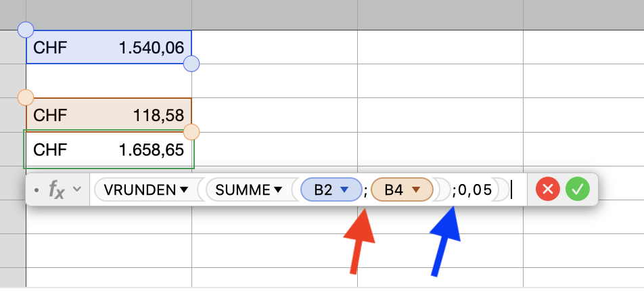Confirm the formula with the green checkmark
The image size is (644, 295).
[577, 190]
